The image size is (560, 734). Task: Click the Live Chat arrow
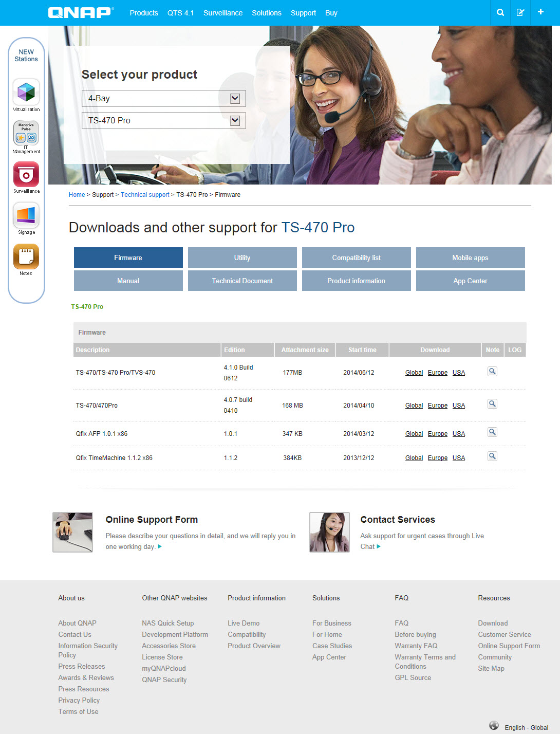pyautogui.click(x=379, y=546)
